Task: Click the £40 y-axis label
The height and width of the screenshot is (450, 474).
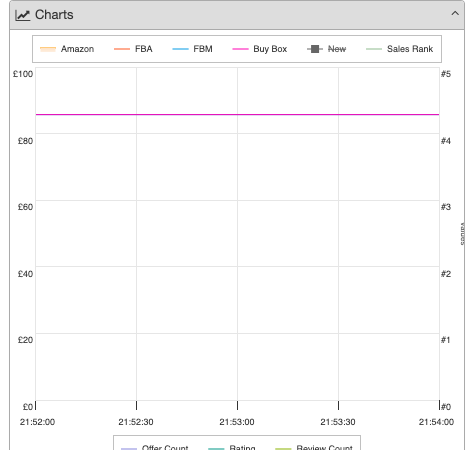Action: [x=25, y=274]
